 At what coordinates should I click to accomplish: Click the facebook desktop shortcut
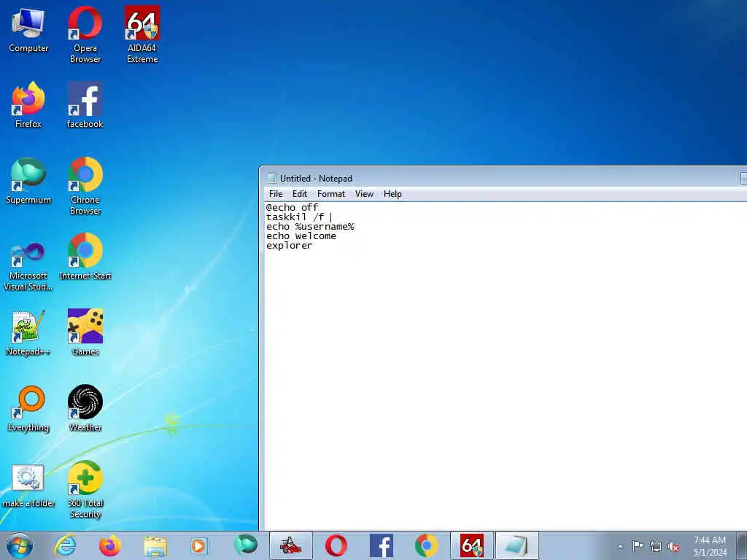pyautogui.click(x=85, y=105)
